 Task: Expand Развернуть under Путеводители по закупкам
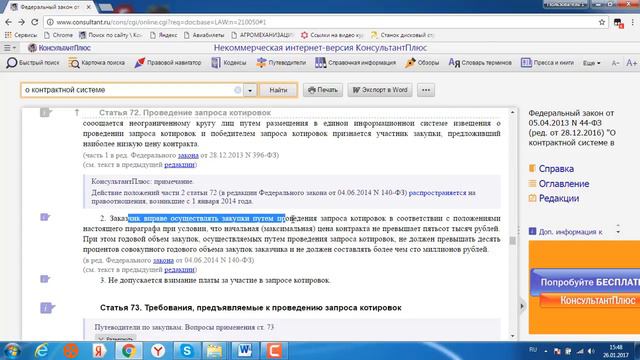click(116, 338)
